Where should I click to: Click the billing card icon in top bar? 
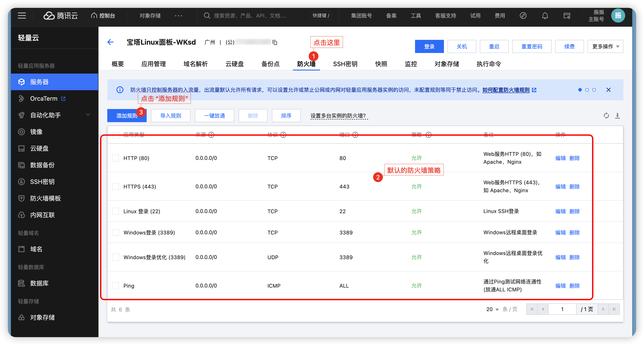(567, 16)
